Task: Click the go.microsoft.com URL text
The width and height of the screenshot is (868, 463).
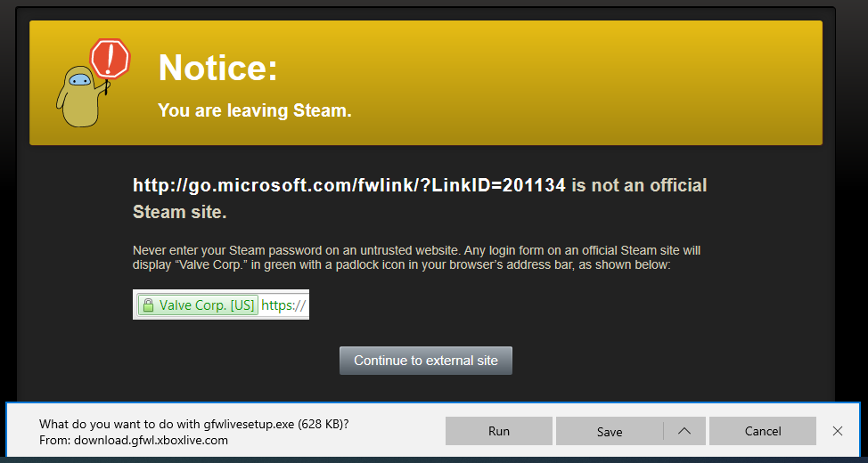Action: [348, 186]
